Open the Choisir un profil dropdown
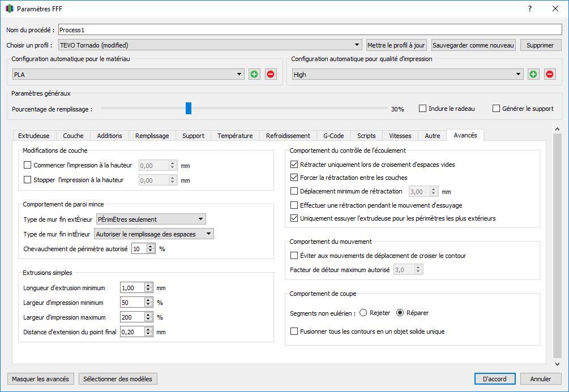 tap(210, 45)
